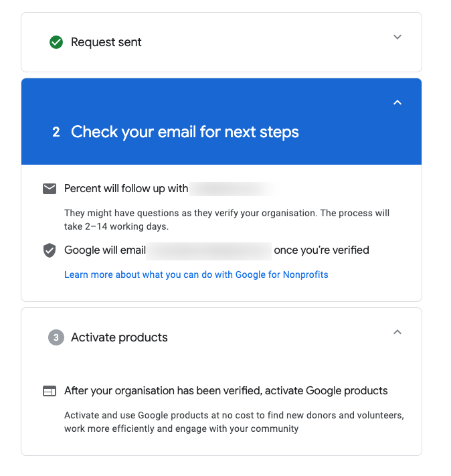Click the step number 2 in blue header
This screenshot has height=476, width=451.
[56, 133]
